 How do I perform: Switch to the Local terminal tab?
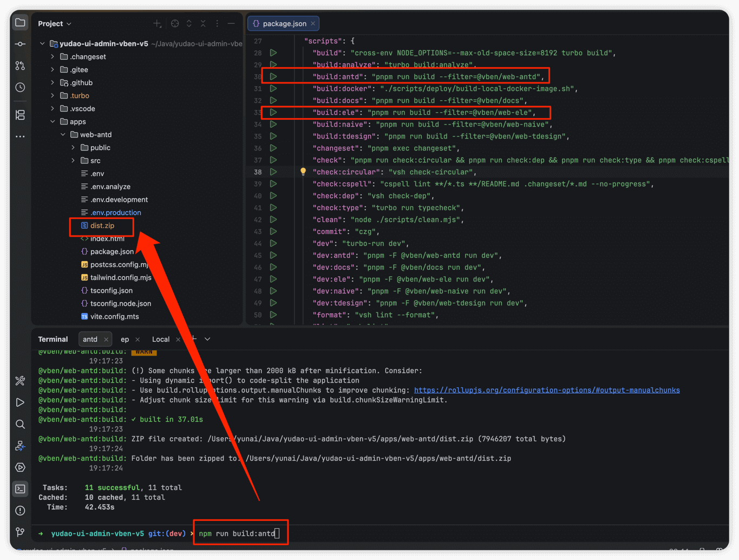click(x=160, y=340)
